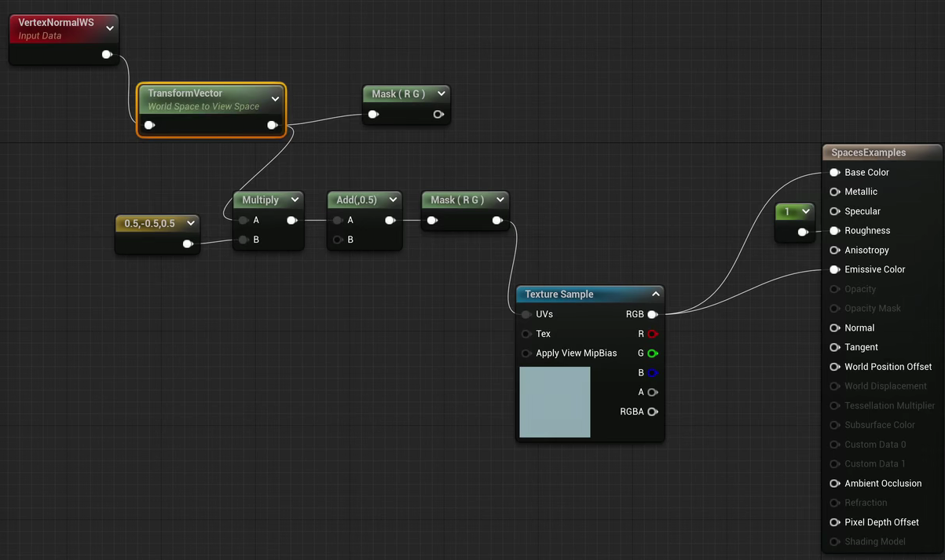Click the Normal input pin

tap(835, 328)
